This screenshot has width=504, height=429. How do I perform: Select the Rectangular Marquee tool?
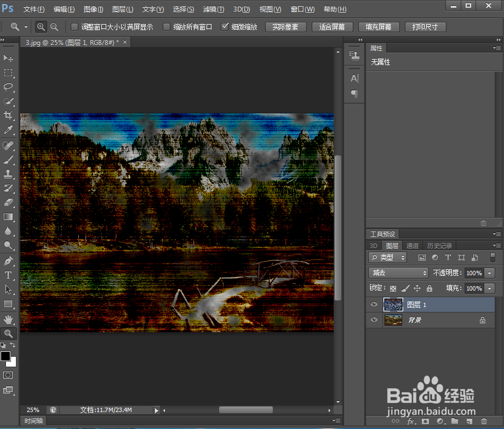click(8, 73)
